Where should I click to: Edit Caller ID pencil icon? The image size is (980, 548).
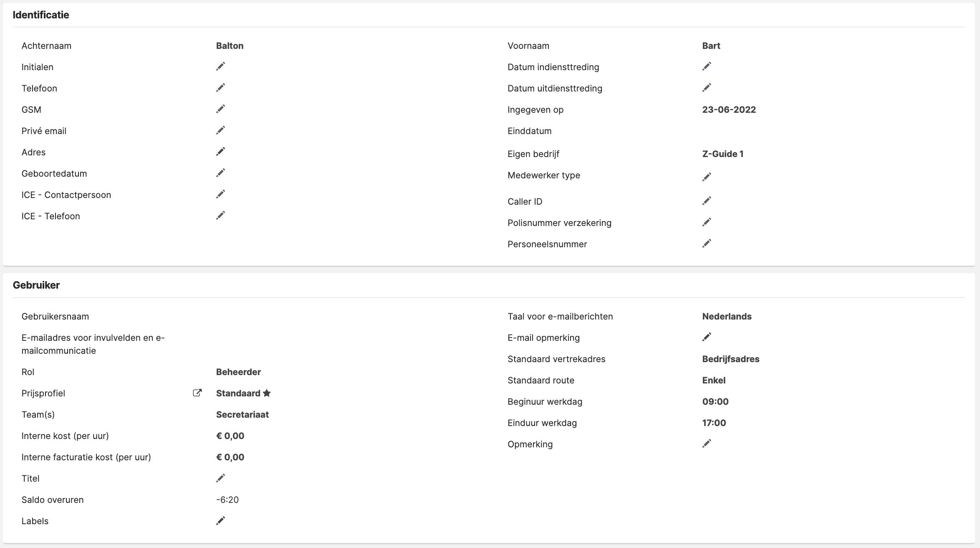click(x=707, y=201)
